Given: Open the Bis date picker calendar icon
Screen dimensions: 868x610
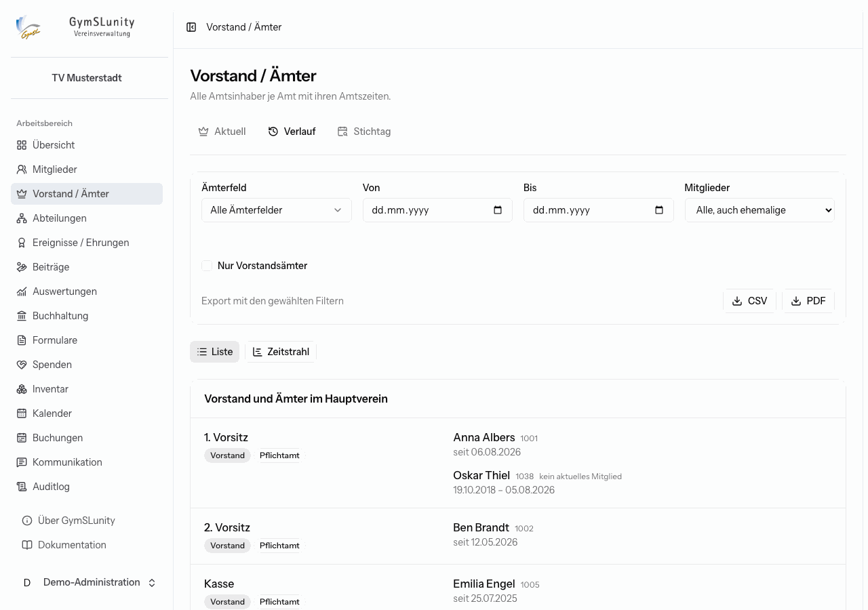Looking at the screenshot, I should (659, 210).
